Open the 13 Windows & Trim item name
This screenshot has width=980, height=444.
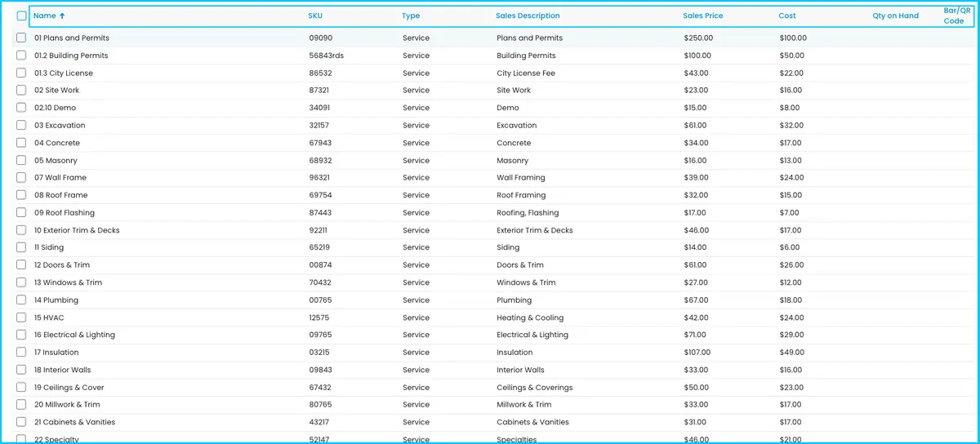(x=69, y=282)
